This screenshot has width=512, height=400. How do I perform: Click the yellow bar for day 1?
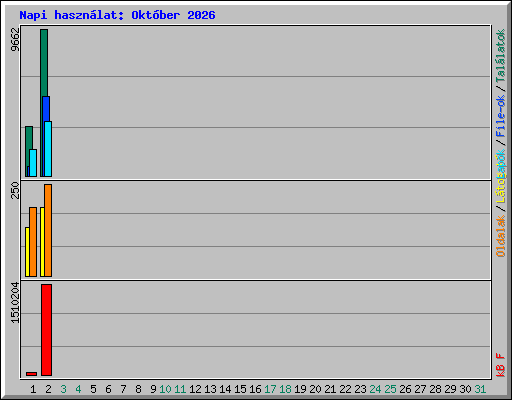coord(27,252)
